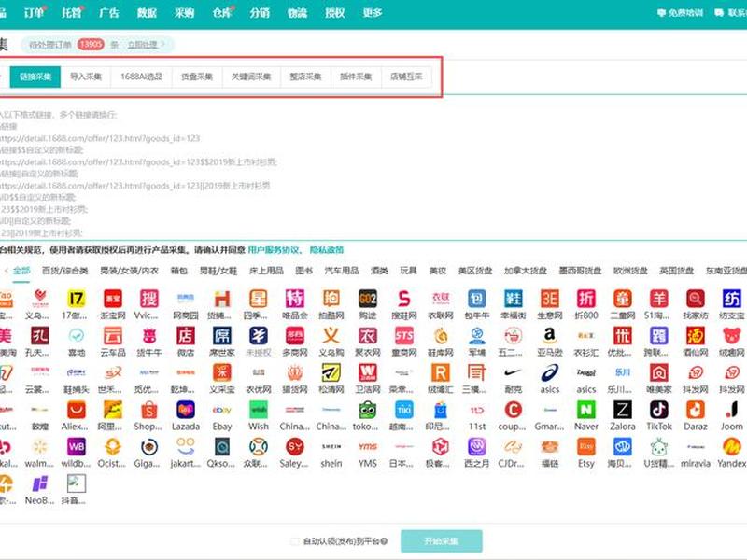Switch to the 链接采集 tab
Image resolution: width=747 pixels, height=560 pixels.
click(35, 77)
